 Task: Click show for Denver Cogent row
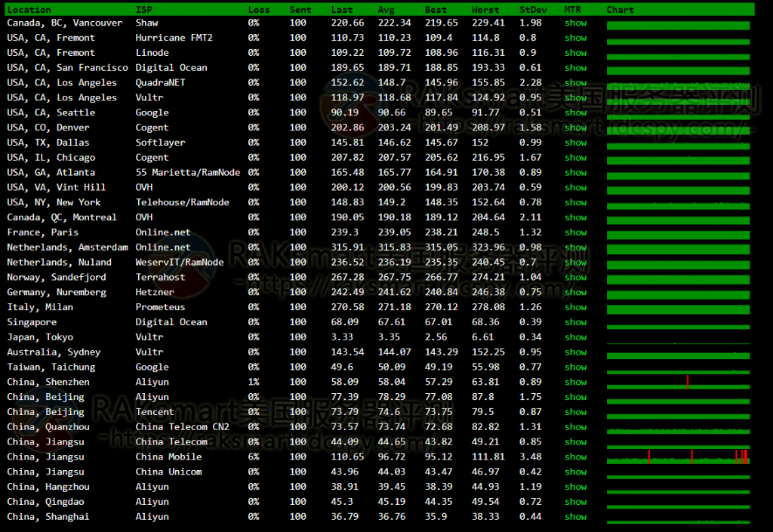(x=575, y=128)
